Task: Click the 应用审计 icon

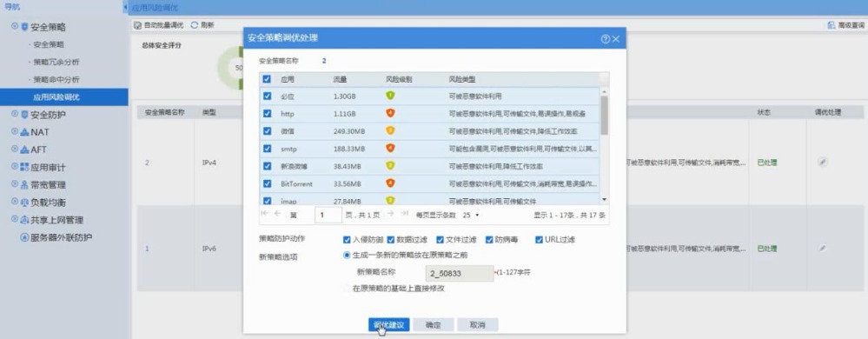Action: tap(24, 167)
